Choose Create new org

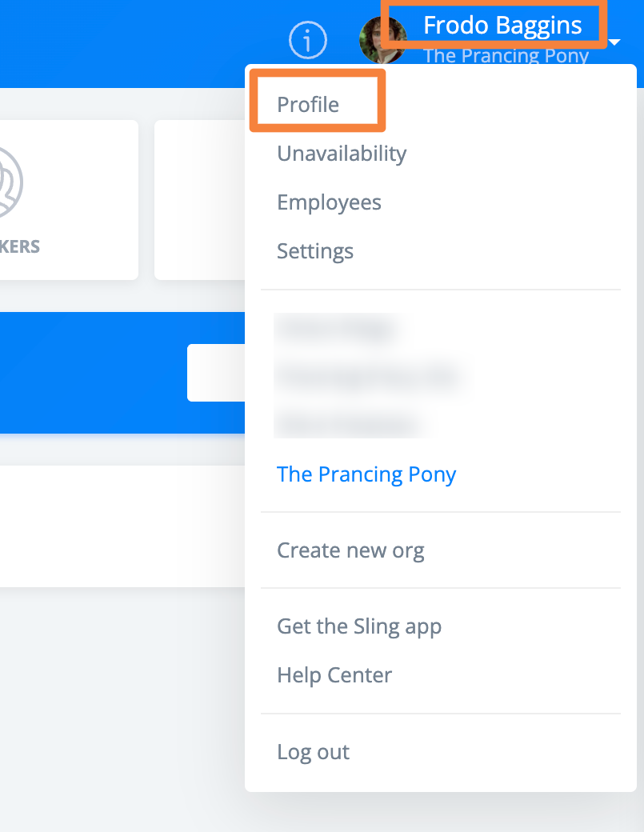[x=350, y=550]
